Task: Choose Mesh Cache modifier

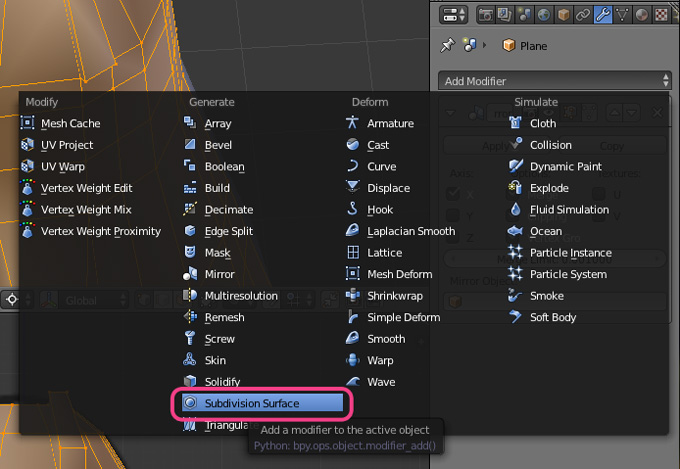Action: 60,123
